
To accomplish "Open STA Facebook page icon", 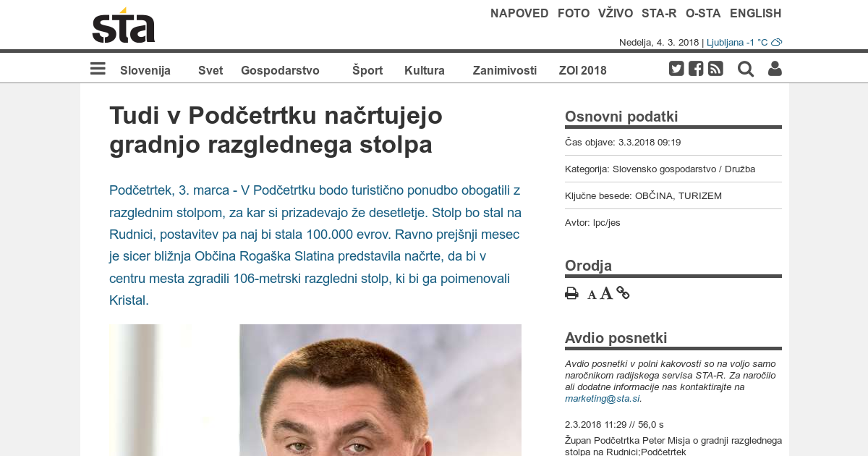I will pos(696,69).
